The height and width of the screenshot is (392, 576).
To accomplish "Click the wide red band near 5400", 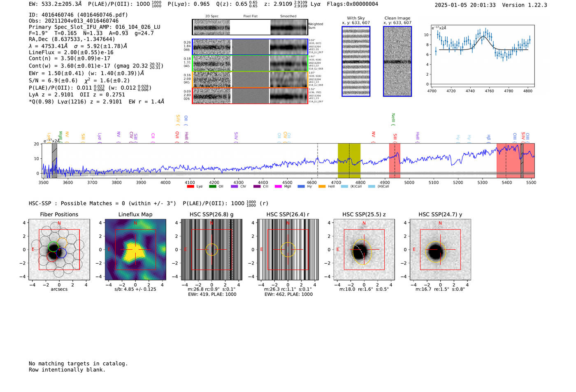I will (x=516, y=160).
